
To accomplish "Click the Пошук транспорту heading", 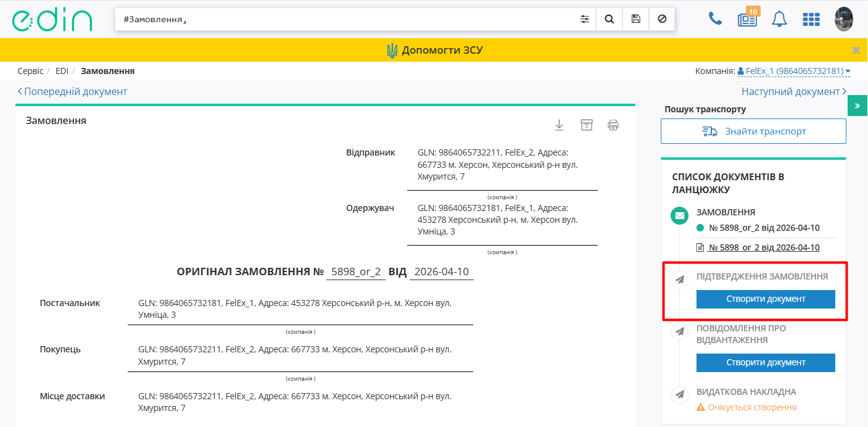I will tap(705, 109).
